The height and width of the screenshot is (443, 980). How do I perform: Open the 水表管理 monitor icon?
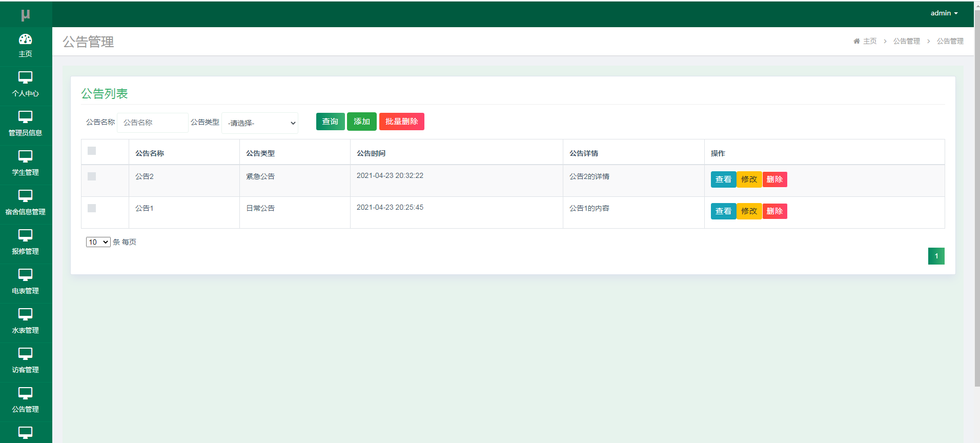[26, 315]
